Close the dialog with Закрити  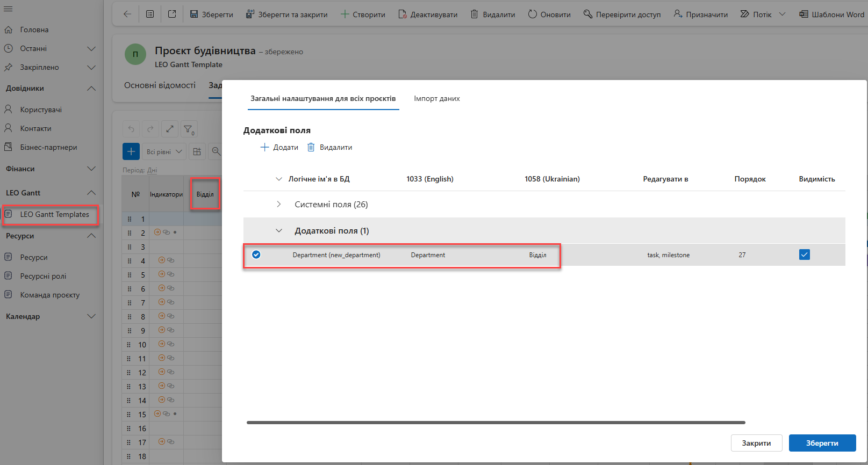(x=756, y=443)
